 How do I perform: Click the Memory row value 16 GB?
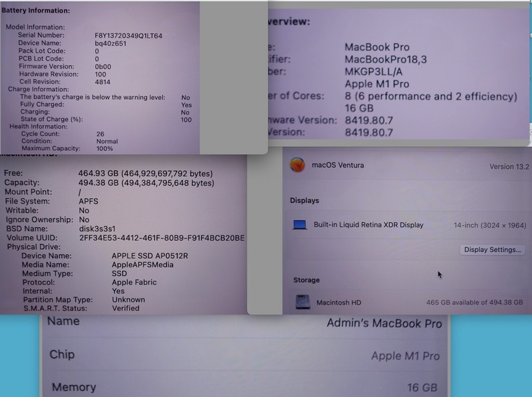[422, 388]
